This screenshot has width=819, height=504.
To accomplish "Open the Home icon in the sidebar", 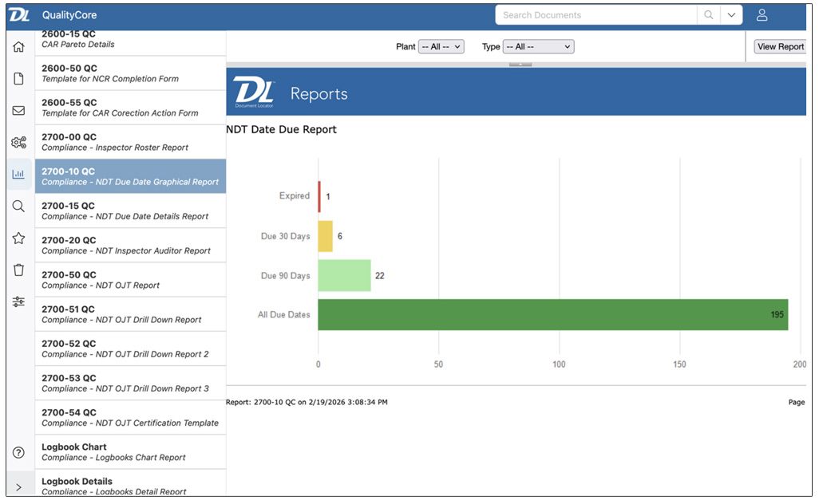I will [x=18, y=47].
